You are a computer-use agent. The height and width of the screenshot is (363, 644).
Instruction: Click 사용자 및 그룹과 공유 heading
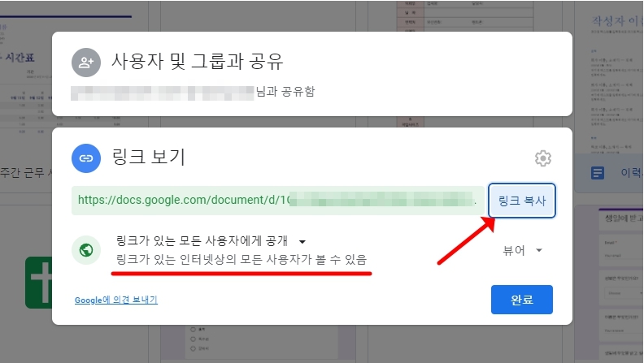click(x=197, y=62)
